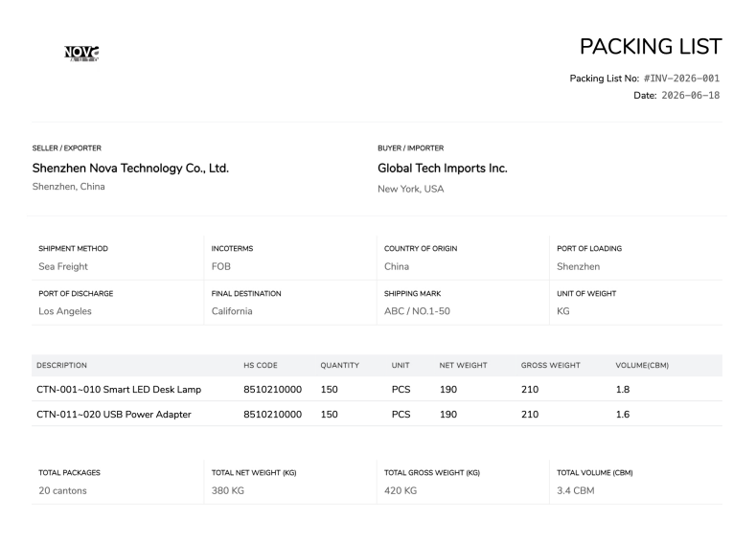756x543 pixels.
Task: Click the UNIT OF WEIGHT label
Action: [x=586, y=293]
